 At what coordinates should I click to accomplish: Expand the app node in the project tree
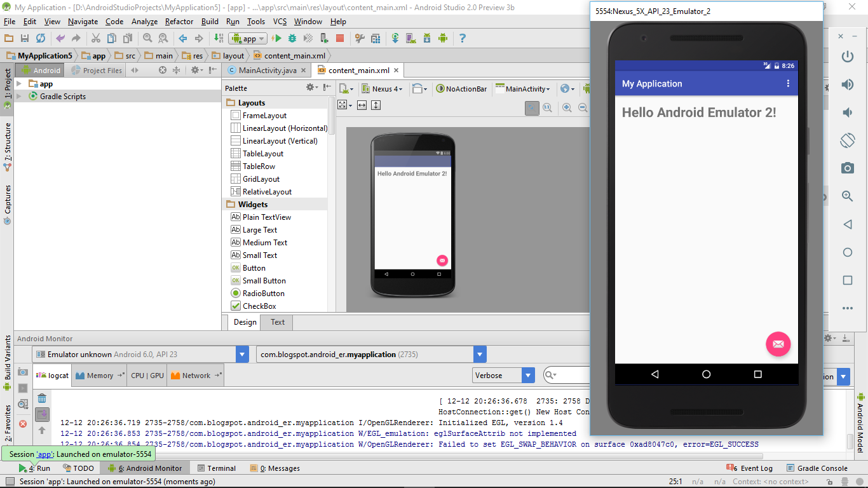pyautogui.click(x=19, y=84)
